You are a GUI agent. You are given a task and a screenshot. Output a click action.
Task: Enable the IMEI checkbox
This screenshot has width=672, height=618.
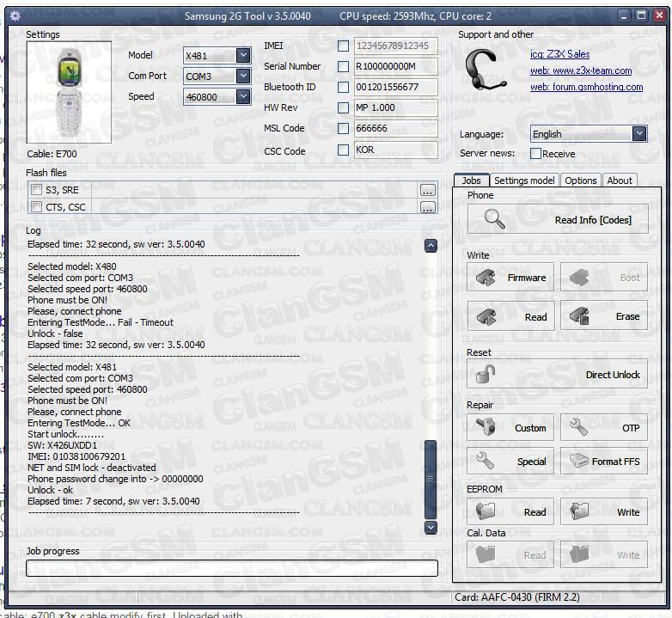click(x=343, y=46)
